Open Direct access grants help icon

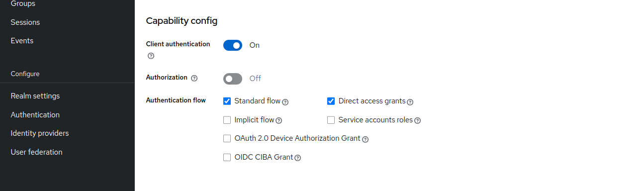[x=410, y=102]
